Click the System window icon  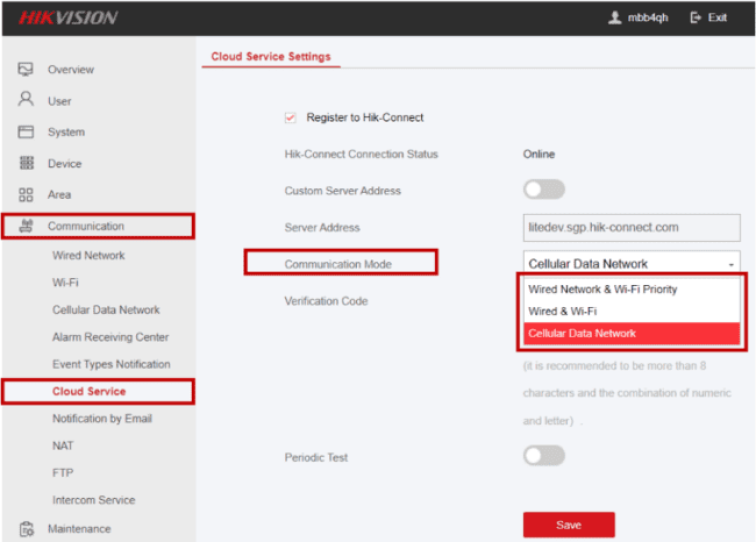click(x=26, y=132)
